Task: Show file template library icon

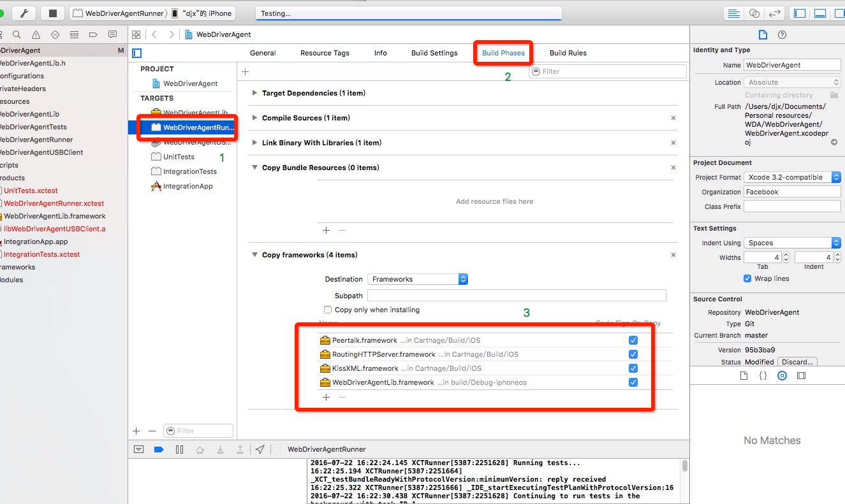Action: coord(744,376)
